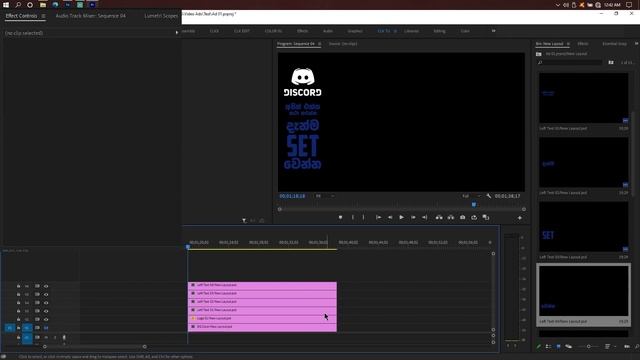Click the filter icon below Source panel
Viewport: 640px width, 360px height.
(x=244, y=221)
